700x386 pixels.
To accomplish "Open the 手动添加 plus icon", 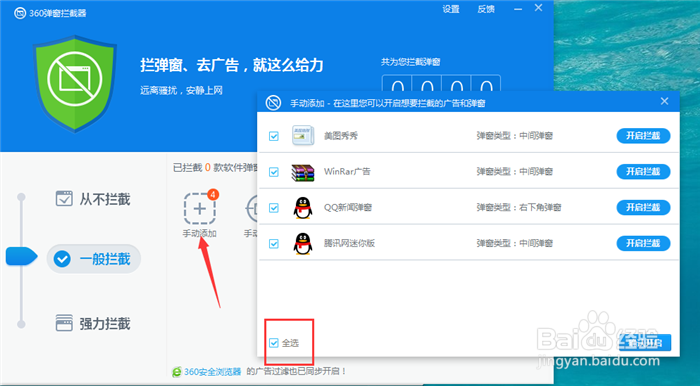I will click(200, 208).
